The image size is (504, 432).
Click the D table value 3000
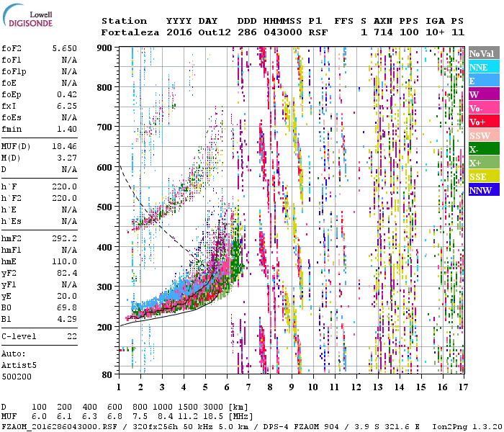point(213,408)
